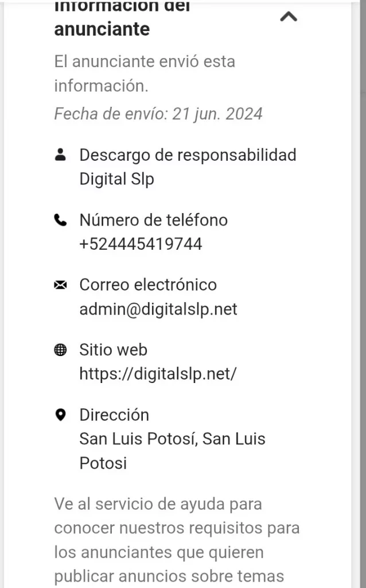Collapse the advertiser information section chevron
The width and height of the screenshot is (366, 588).
click(x=288, y=17)
